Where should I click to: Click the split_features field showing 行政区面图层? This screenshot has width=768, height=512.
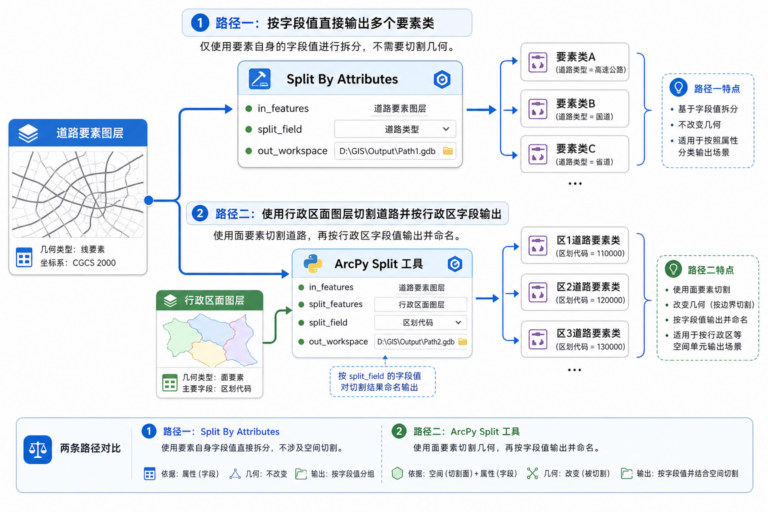point(420,304)
